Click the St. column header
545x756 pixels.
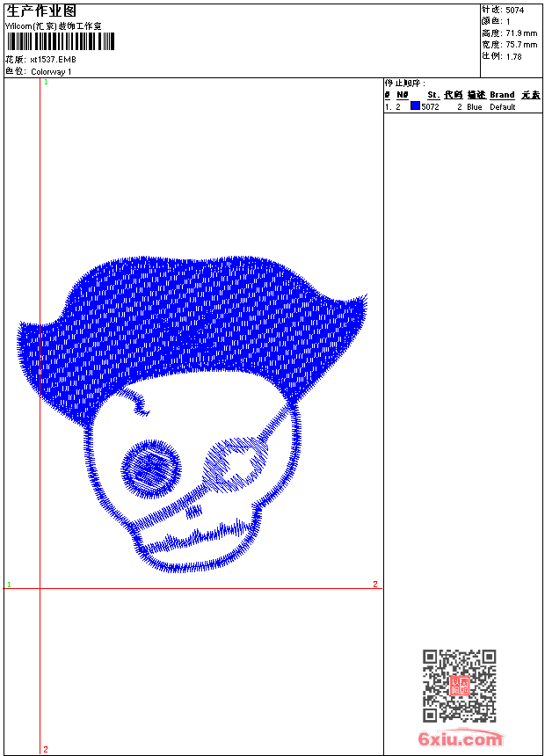(x=432, y=95)
